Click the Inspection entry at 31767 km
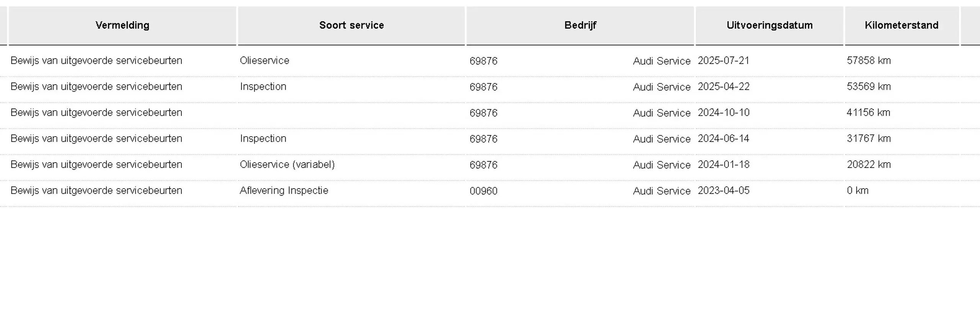The height and width of the screenshot is (323, 980). point(351,139)
